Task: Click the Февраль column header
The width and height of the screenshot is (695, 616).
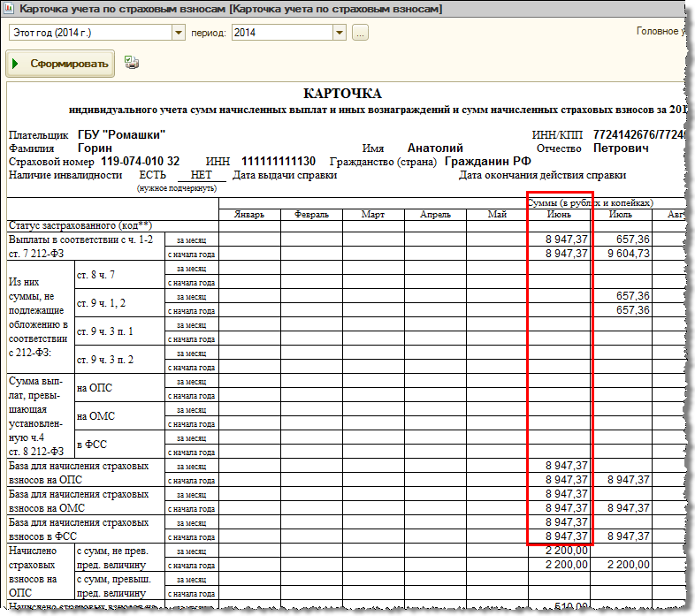Action: click(x=311, y=215)
